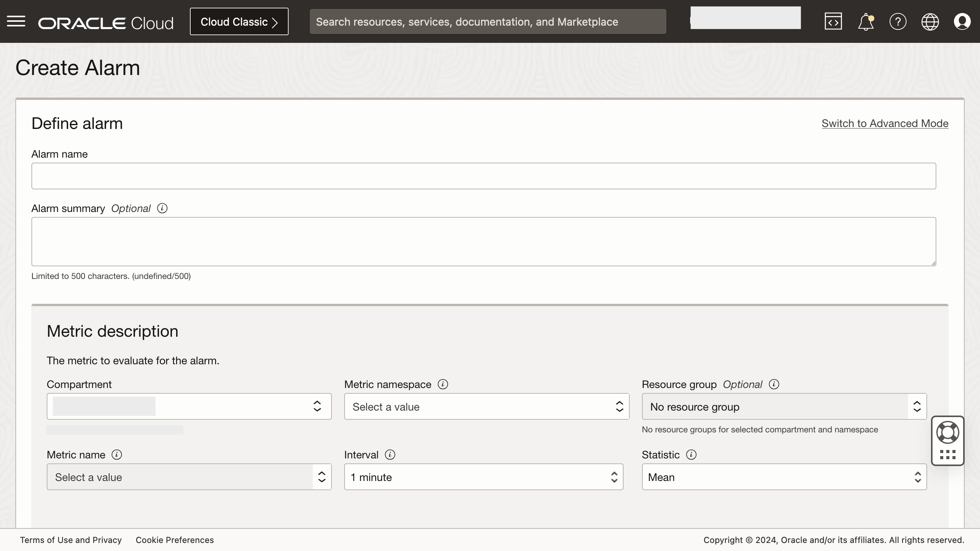View the Resource group info icon
The height and width of the screenshot is (551, 980).
[x=773, y=385]
